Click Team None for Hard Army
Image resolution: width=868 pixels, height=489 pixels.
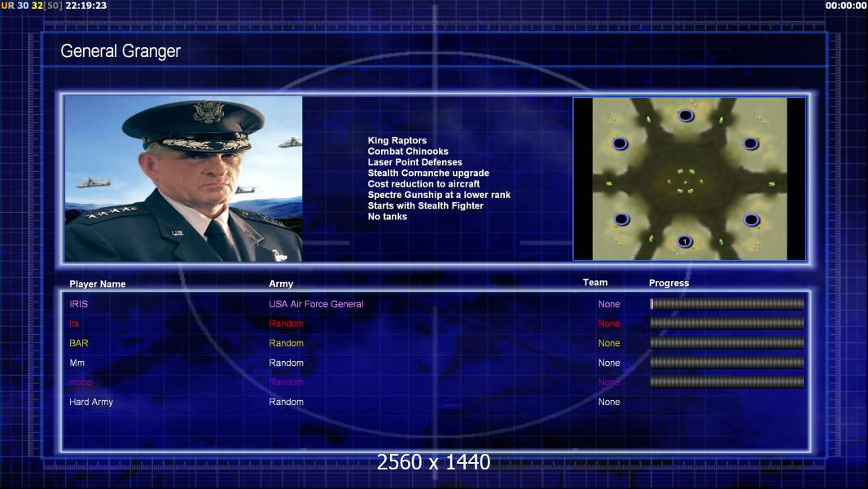coord(609,402)
